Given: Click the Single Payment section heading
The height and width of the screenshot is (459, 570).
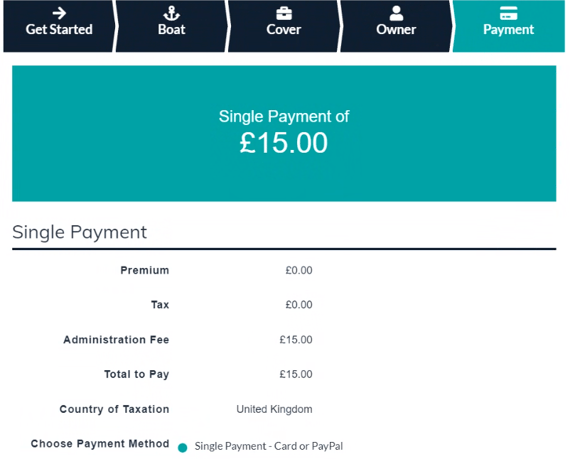Looking at the screenshot, I should 79,233.
